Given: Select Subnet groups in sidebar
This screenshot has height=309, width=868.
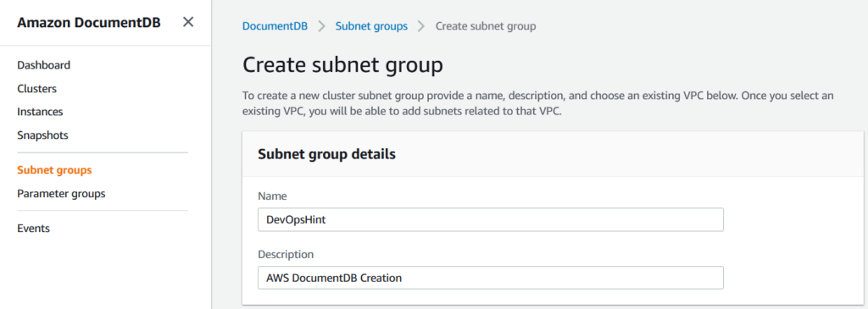Looking at the screenshot, I should 54,170.
